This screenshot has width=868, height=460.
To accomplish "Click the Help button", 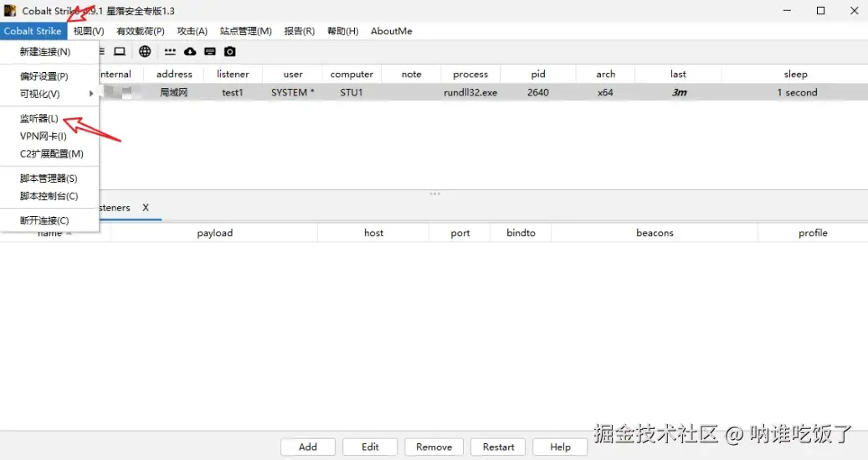I will (x=560, y=447).
